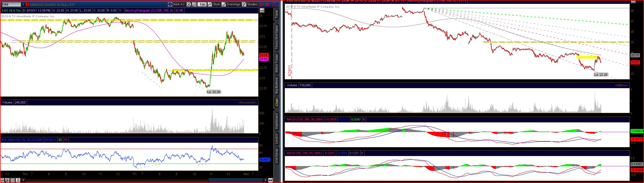
Task: Open the Drawings menu
Action: (x=231, y=4)
